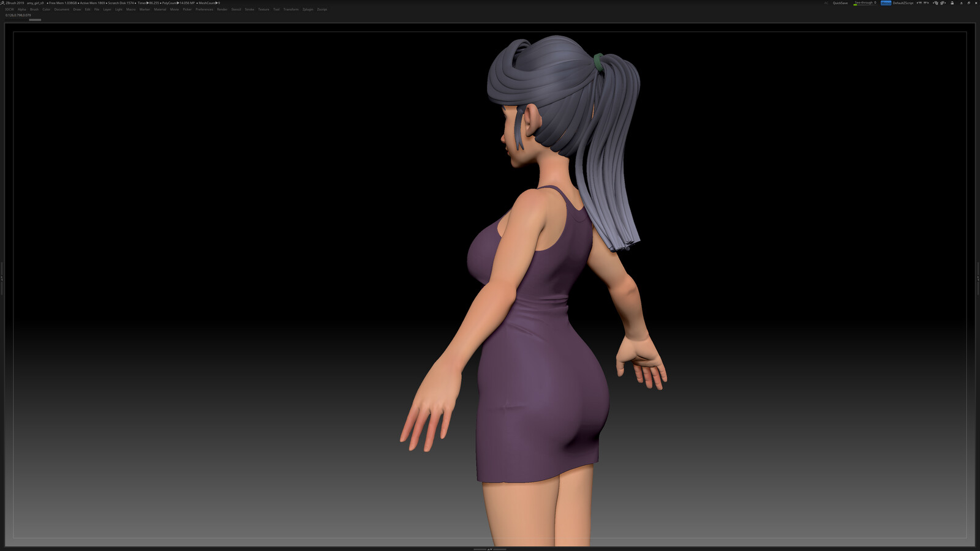This screenshot has height=551, width=980.
Task: Open the Zplugin menu
Action: (x=307, y=9)
